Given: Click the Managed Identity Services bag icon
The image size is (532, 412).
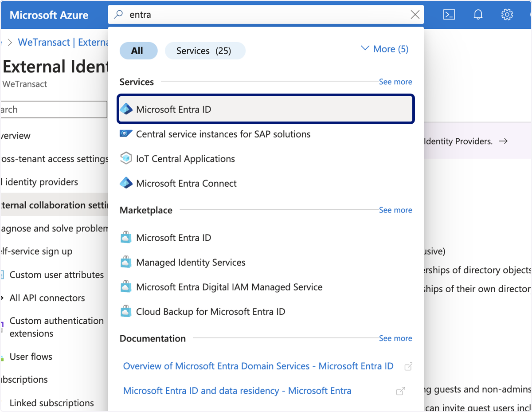Looking at the screenshot, I should tap(126, 262).
